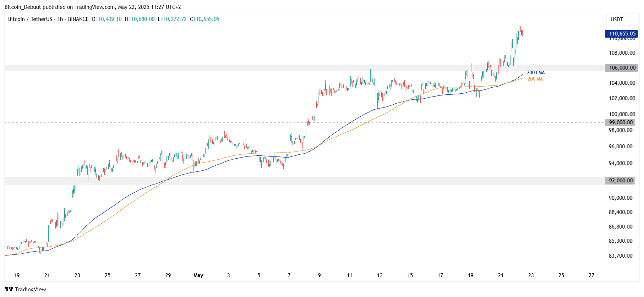Click the gray 106,000 resistance zone band
The height and width of the screenshot is (297, 644).
[x=249, y=68]
